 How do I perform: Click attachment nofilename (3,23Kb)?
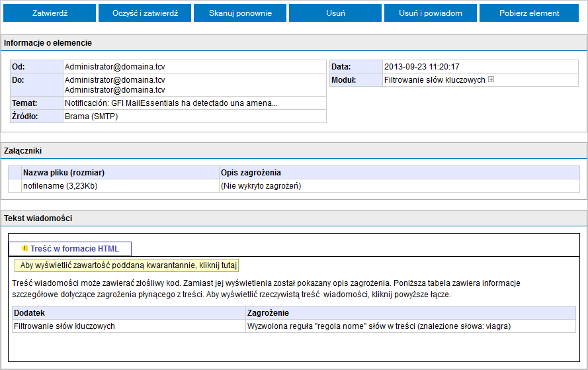click(x=60, y=186)
